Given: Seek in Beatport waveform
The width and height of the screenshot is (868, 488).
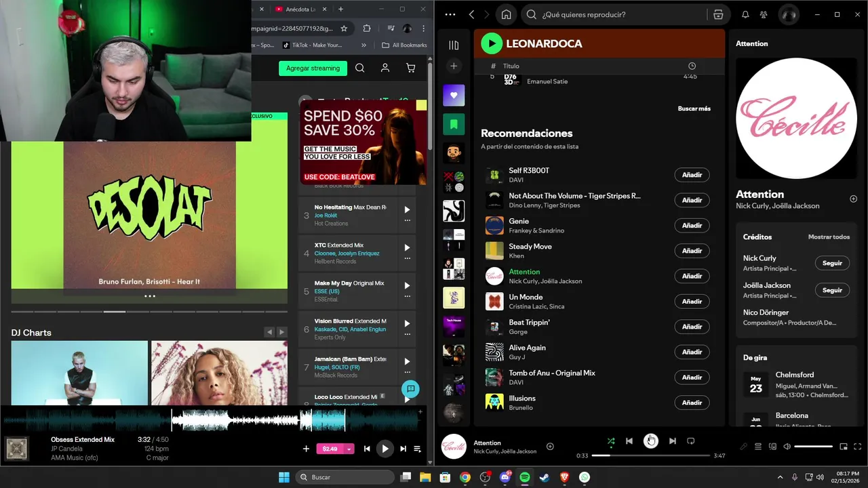Looking at the screenshot, I should (x=212, y=421).
